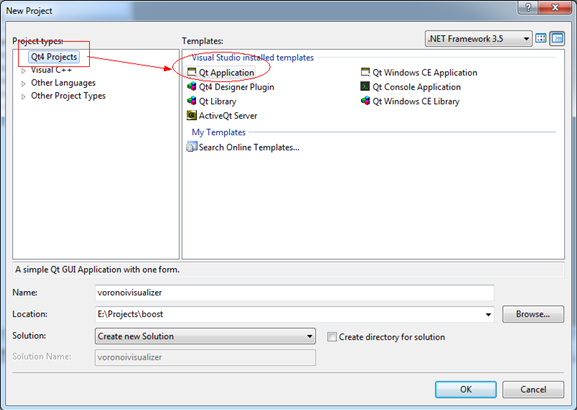Select the Qt Application template icon
The width and height of the screenshot is (577, 410).
(x=192, y=72)
